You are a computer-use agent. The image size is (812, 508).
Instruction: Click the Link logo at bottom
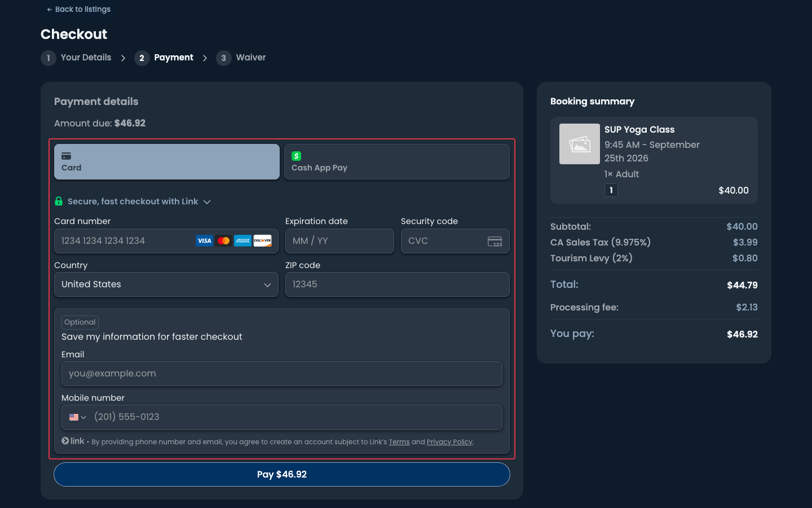click(73, 441)
